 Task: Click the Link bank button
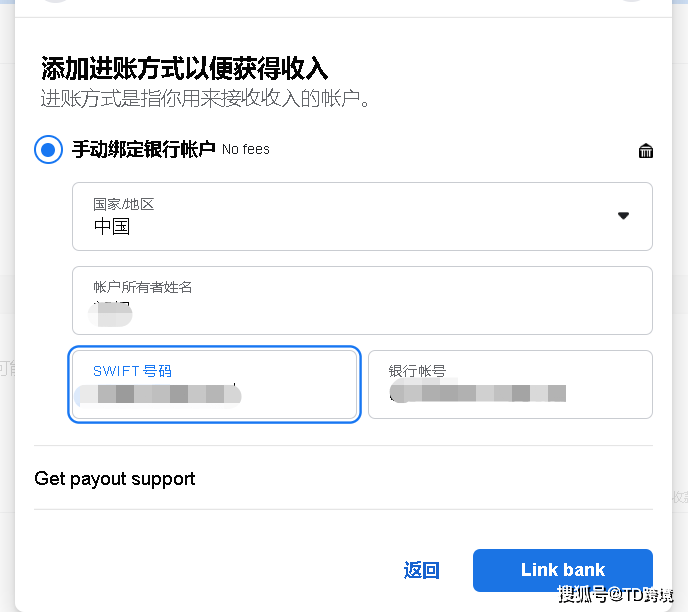pos(563,570)
